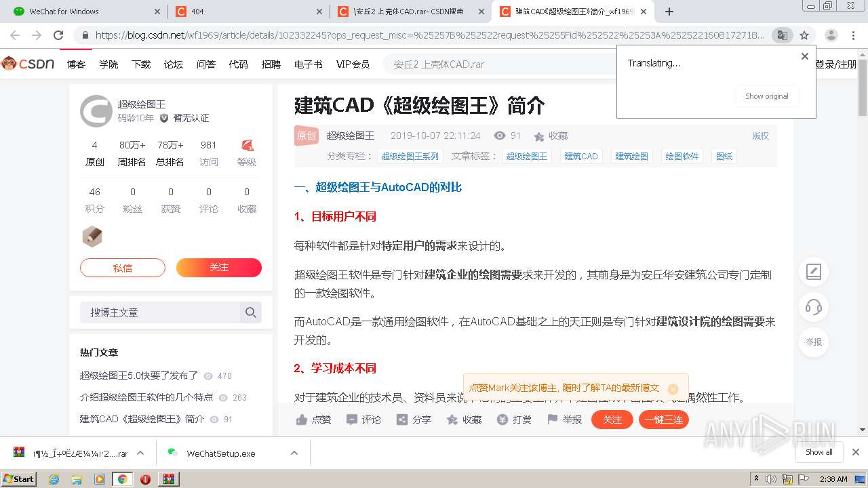Show hidden system tray icons
868x488 pixels.
(x=756, y=479)
